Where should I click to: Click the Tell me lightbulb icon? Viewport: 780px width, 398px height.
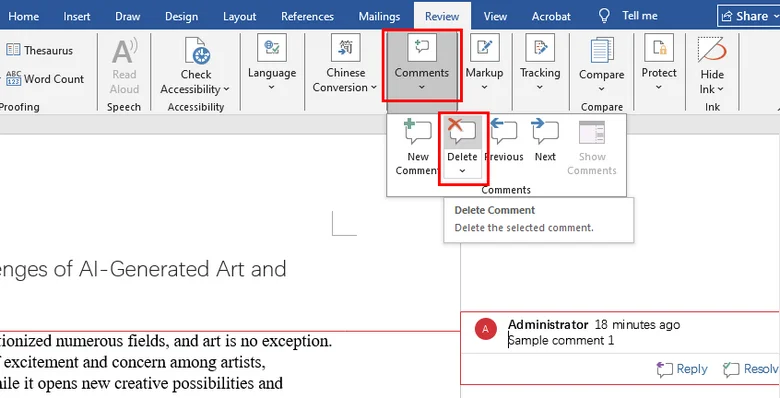tap(604, 16)
